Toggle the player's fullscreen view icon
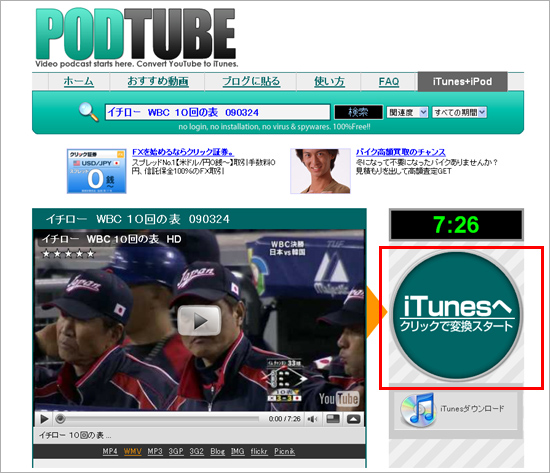The width and height of the screenshot is (550, 473). tap(333, 419)
